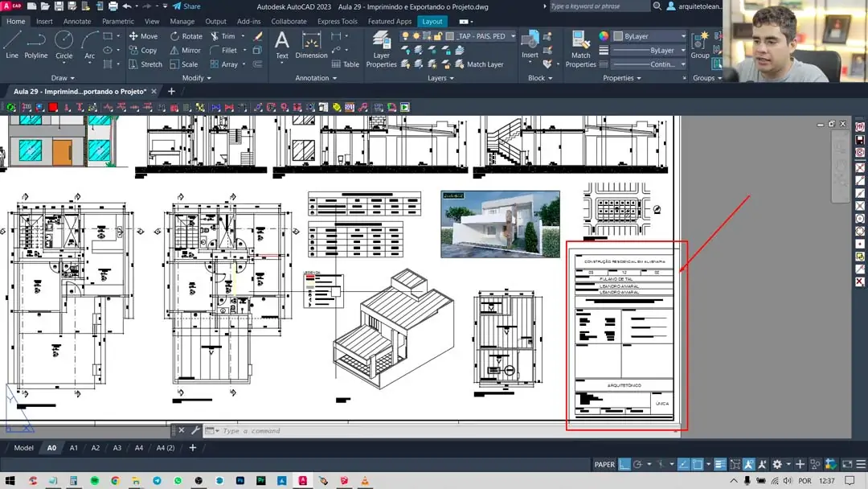Open the Annotate ribbon tab
Screen dimensions: 868x489
[x=77, y=22]
